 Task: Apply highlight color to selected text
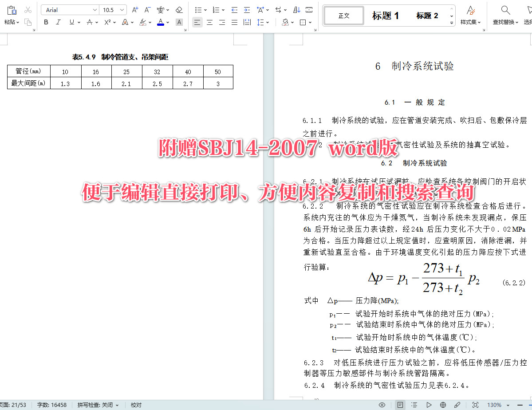143,22
